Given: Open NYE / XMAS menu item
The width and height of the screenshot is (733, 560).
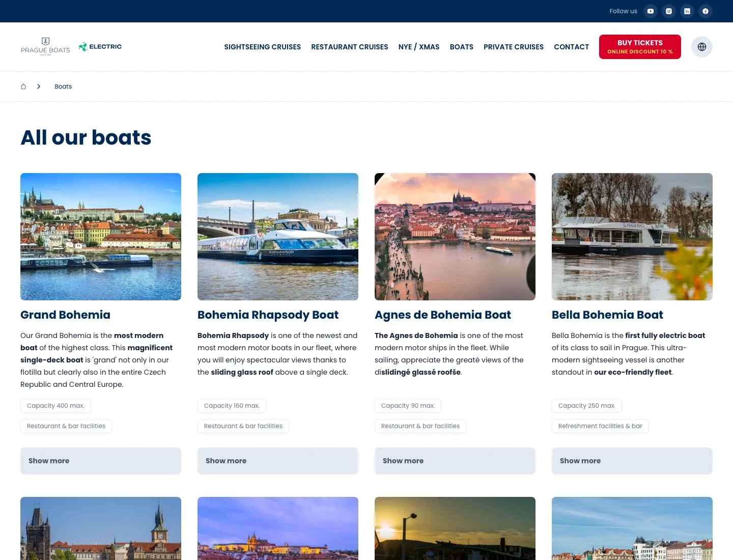Looking at the screenshot, I should click(419, 47).
